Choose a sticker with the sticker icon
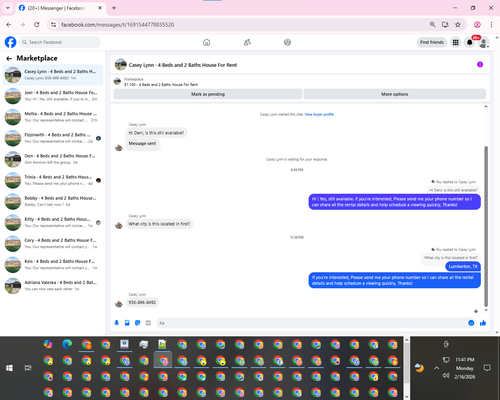Image resolution: width=500 pixels, height=400 pixels. click(x=138, y=323)
